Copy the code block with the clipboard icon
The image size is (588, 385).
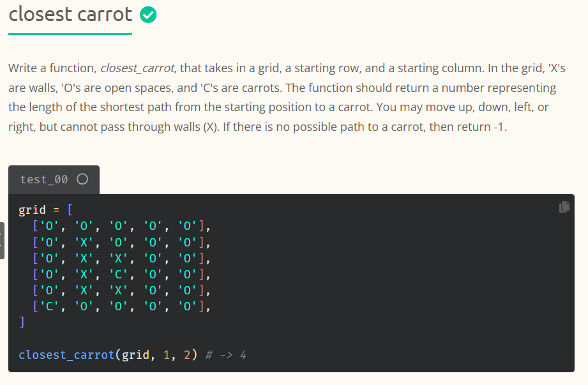pos(564,206)
